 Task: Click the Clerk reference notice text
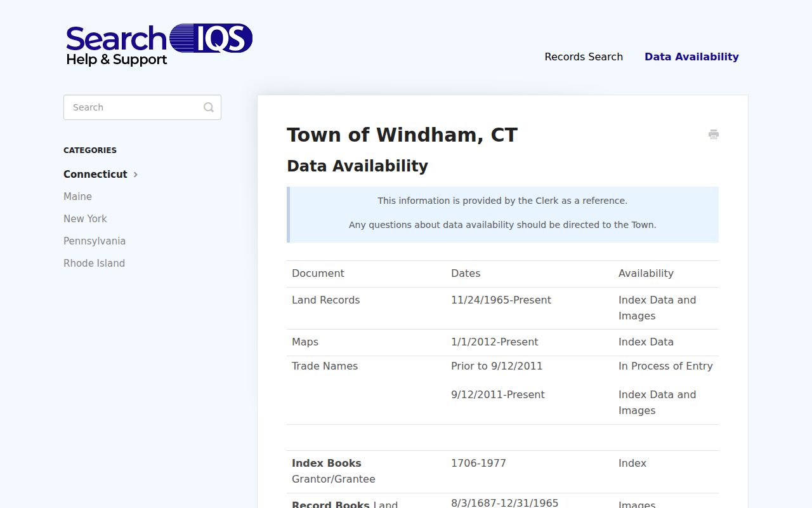point(502,201)
